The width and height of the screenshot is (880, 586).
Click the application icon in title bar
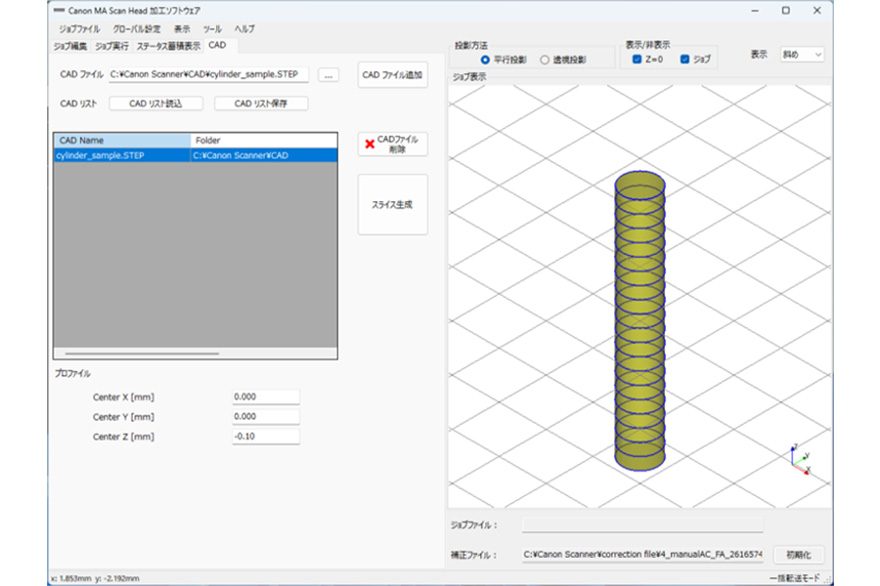coord(57,10)
